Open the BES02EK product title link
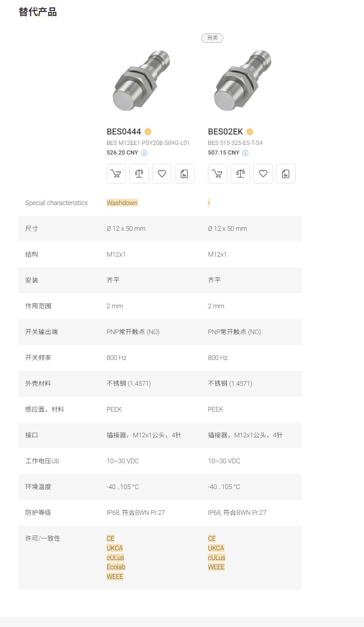The image size is (364, 627). (x=225, y=132)
